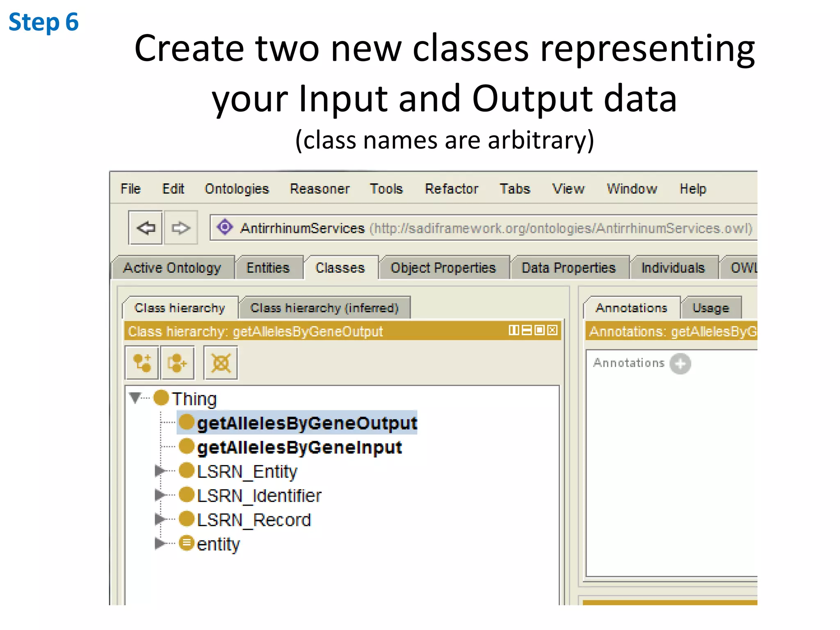Open the Reasoner menu
840x630 pixels.
[x=320, y=189]
